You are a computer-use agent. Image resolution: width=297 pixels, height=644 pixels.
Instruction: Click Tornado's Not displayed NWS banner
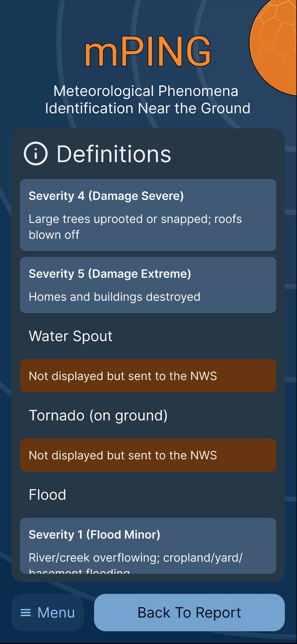tap(148, 455)
